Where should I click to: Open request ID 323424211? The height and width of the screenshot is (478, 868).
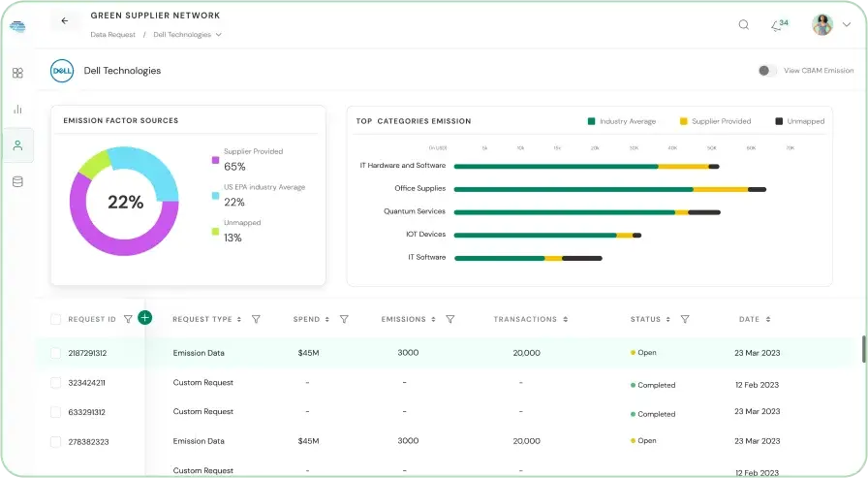(x=86, y=383)
